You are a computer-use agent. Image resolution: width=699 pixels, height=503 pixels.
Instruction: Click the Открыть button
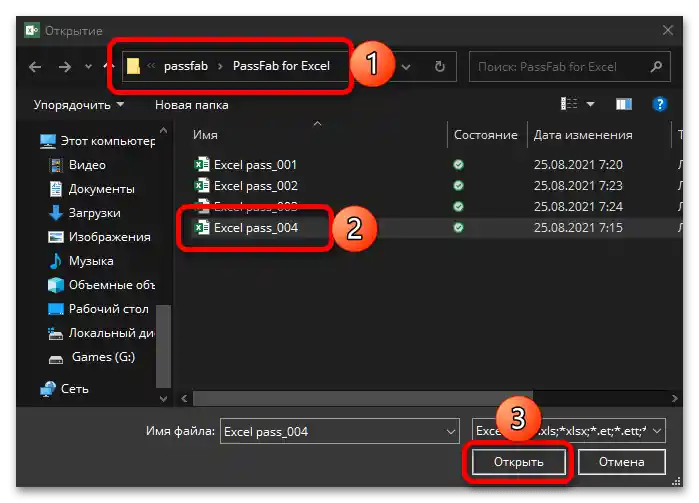[x=518, y=462]
